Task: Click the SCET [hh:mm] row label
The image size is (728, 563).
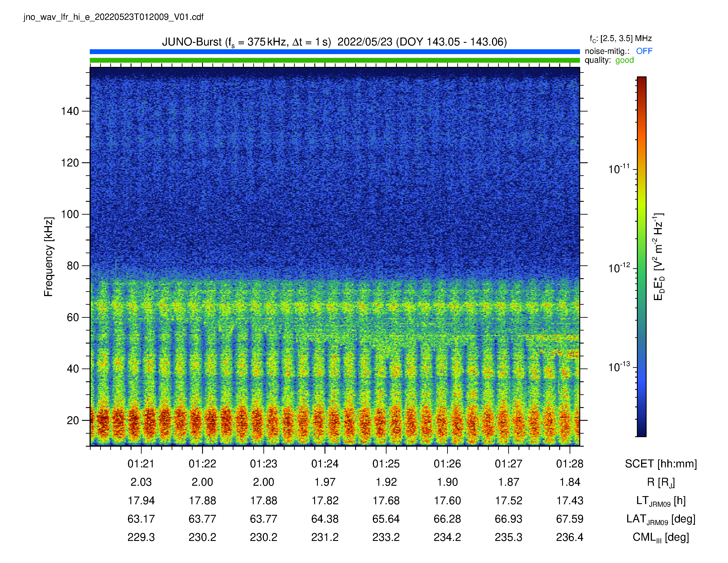Action: point(661,464)
